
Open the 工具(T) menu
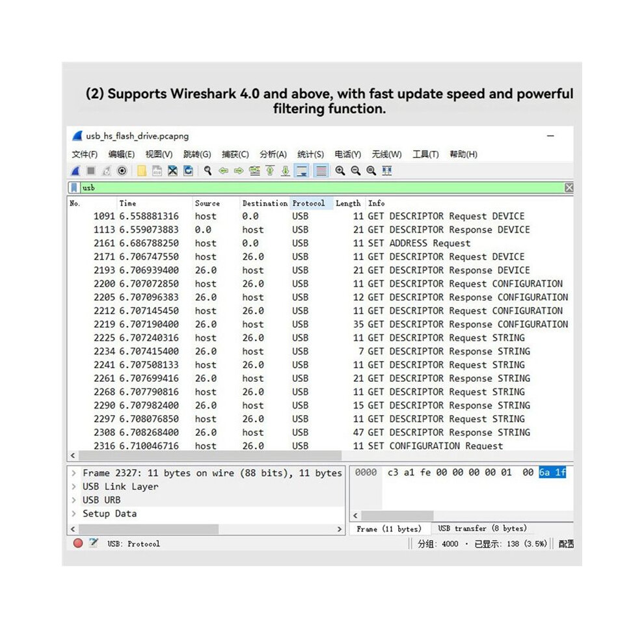click(x=425, y=154)
